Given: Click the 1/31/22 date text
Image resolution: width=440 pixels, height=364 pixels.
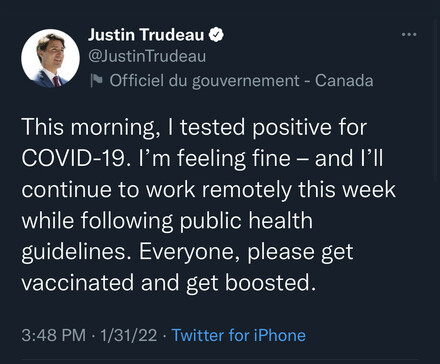Looking at the screenshot, I should coord(128,335).
